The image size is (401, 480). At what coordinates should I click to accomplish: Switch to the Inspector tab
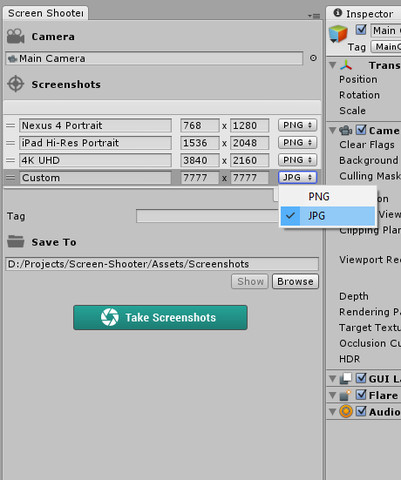[x=364, y=14]
